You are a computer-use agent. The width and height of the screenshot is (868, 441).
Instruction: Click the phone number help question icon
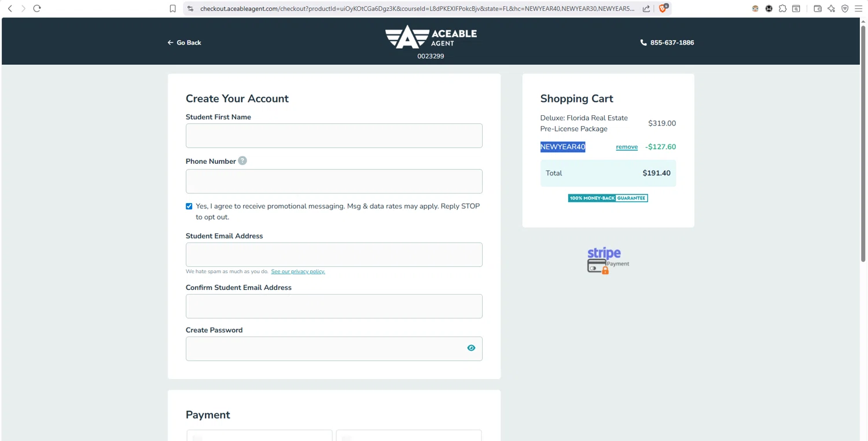click(242, 161)
